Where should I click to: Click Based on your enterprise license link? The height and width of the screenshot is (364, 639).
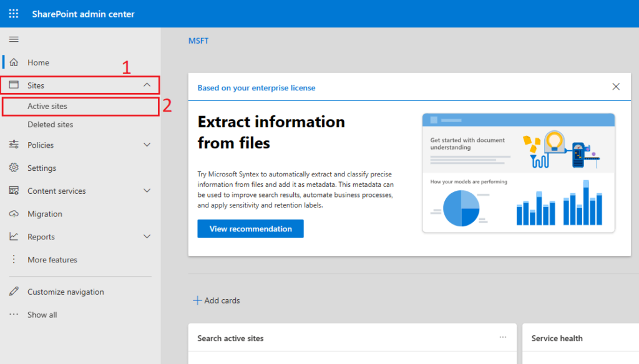[256, 87]
